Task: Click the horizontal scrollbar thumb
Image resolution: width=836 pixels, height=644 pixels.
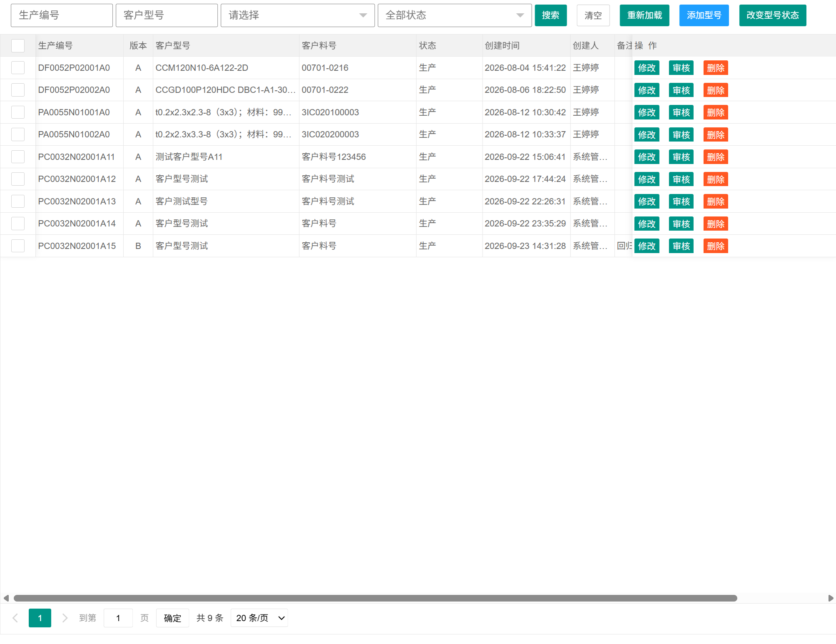Action: 375,598
